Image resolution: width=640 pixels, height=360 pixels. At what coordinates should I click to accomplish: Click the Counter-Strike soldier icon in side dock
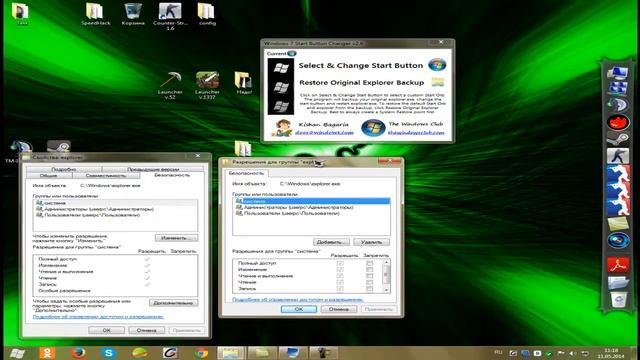pyautogui.click(x=618, y=156)
